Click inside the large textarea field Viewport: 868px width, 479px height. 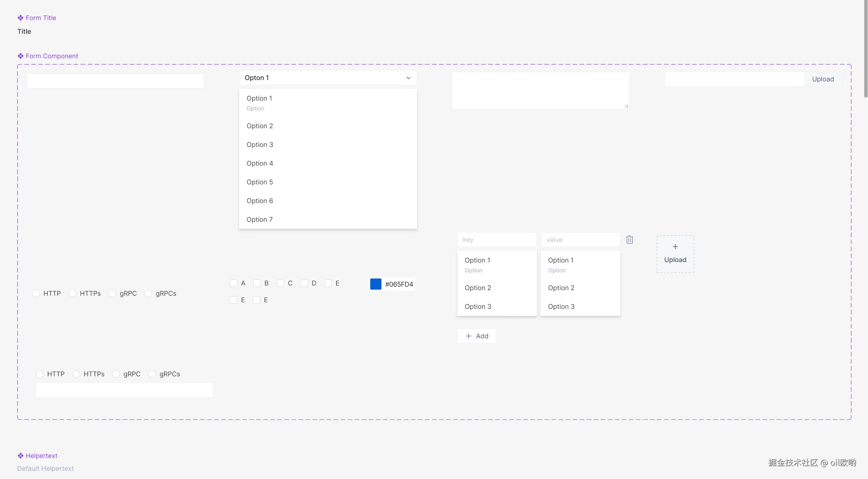pyautogui.click(x=540, y=90)
